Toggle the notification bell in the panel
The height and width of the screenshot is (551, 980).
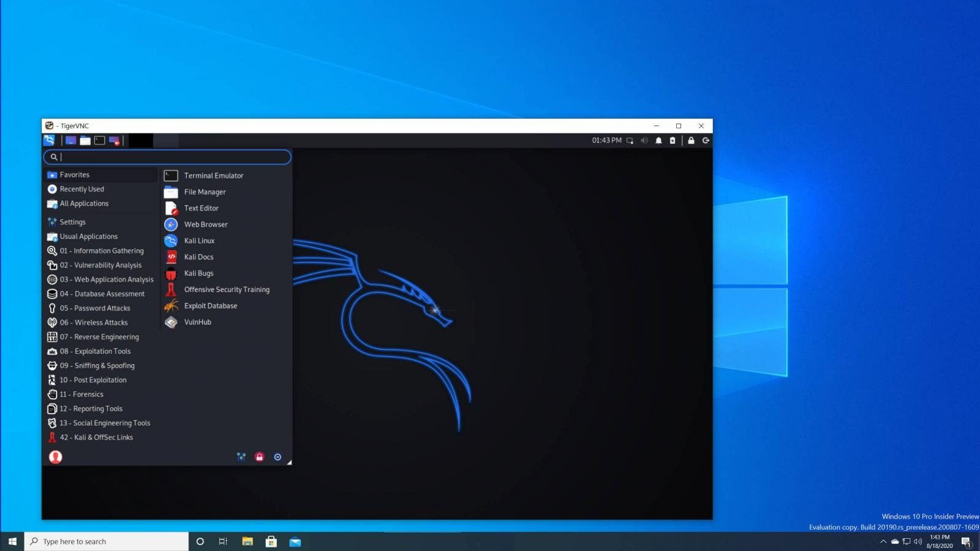[658, 140]
